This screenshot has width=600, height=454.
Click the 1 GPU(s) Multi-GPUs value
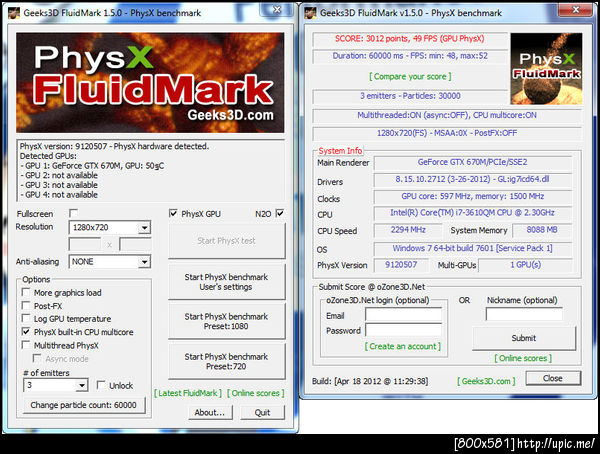[x=525, y=265]
